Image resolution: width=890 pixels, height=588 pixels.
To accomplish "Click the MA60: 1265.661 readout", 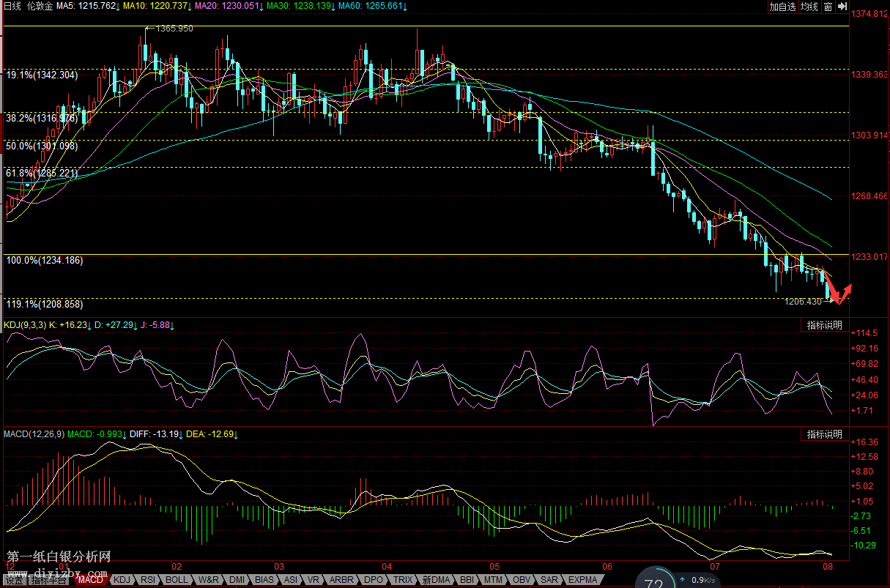I will click(371, 6).
